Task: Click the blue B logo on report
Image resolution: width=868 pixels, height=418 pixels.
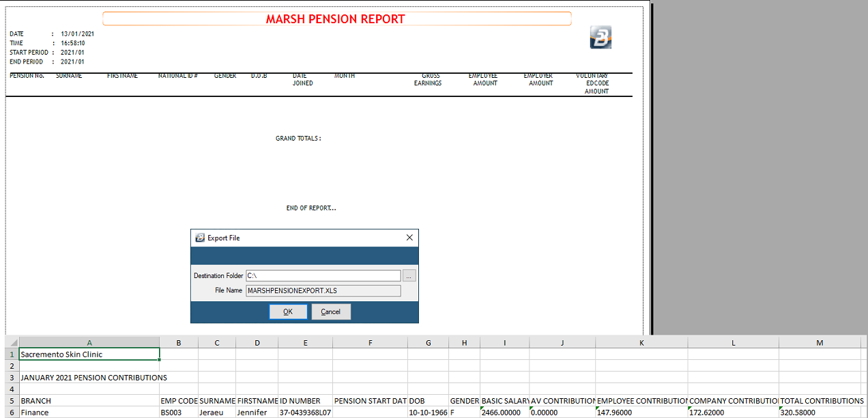Action: click(601, 37)
